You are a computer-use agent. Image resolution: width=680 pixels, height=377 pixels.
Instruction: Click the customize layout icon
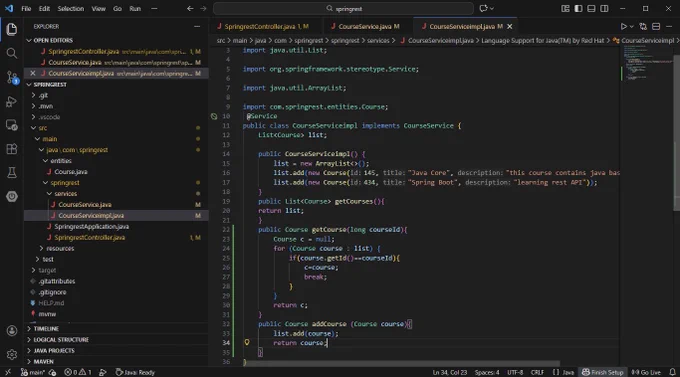coord(565,8)
